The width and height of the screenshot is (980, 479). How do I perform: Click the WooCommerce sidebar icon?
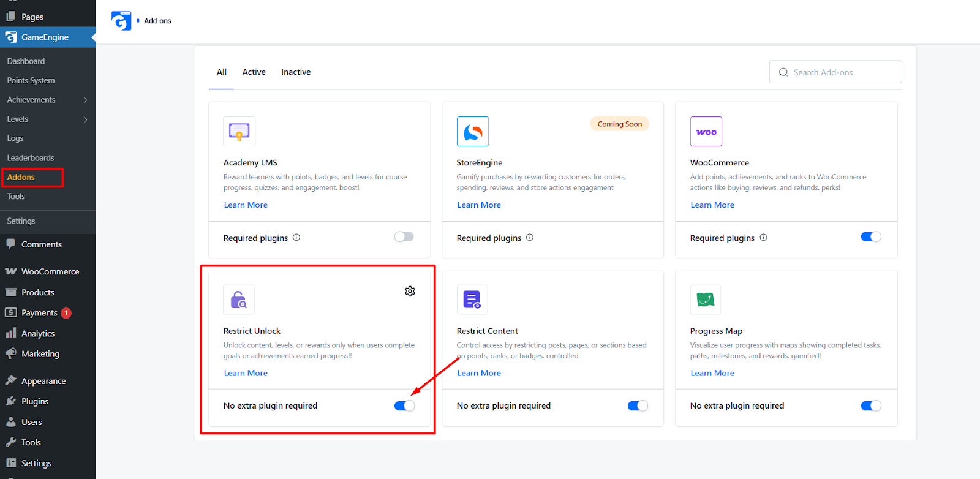point(11,271)
